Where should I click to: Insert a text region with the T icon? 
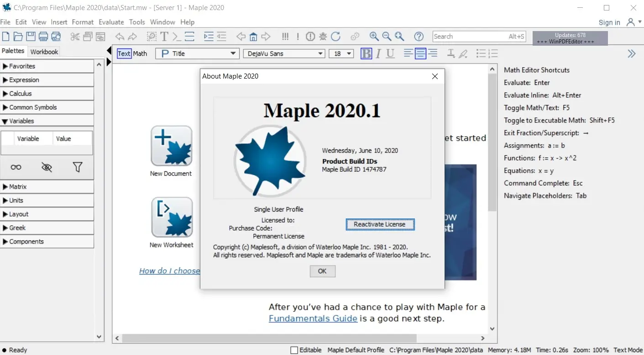coord(164,37)
